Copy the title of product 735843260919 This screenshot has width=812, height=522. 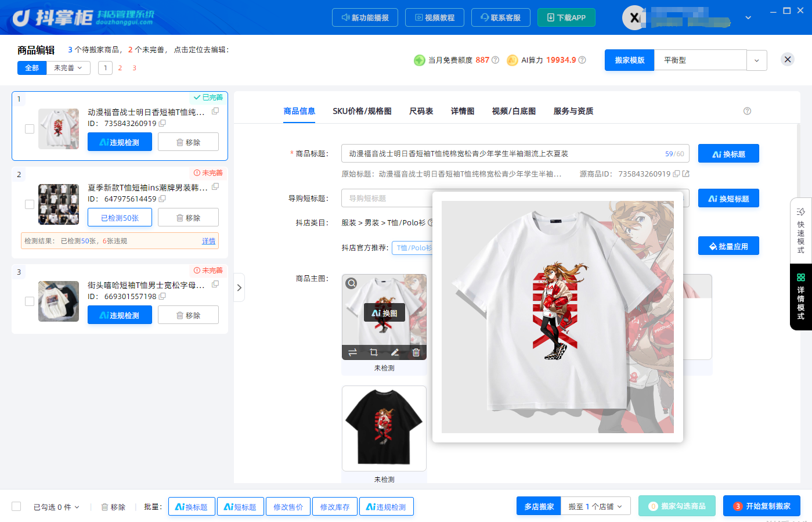point(215,111)
